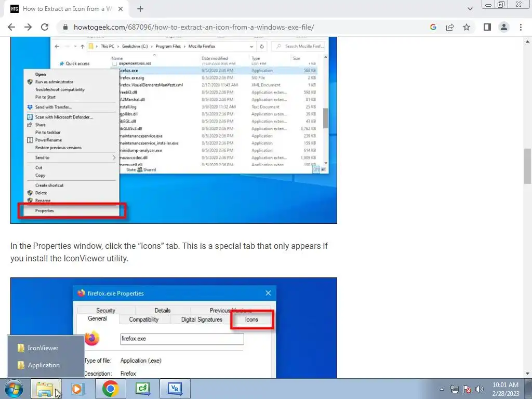Go back to the previous page

[x=11, y=27]
